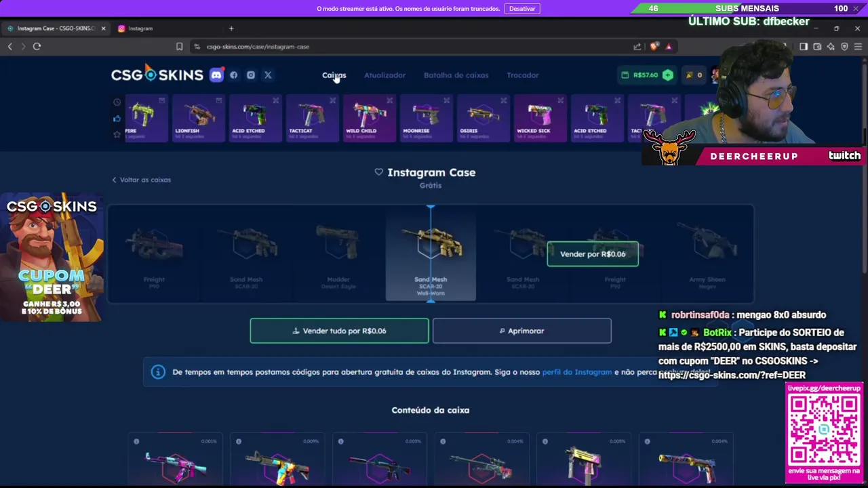Open the Instagram social icon in the site header
868x488 pixels.
[x=251, y=75]
